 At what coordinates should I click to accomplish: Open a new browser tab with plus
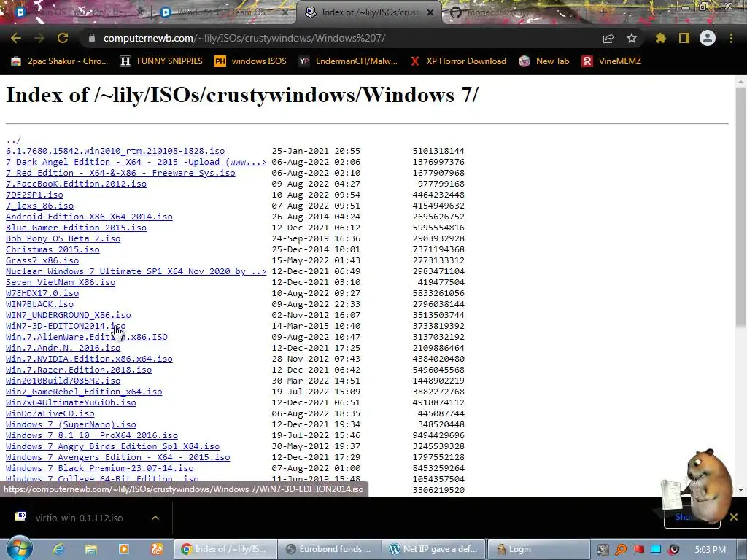603,12
